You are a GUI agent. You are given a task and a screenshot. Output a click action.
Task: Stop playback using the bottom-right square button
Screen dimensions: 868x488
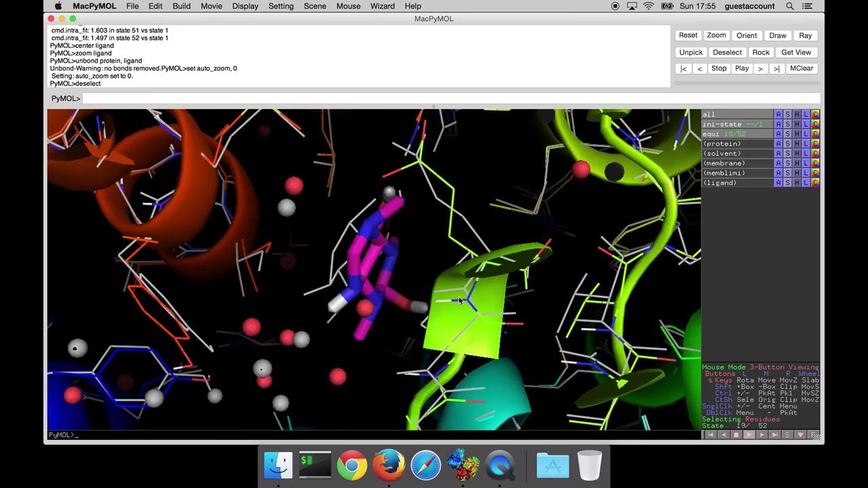(736, 435)
